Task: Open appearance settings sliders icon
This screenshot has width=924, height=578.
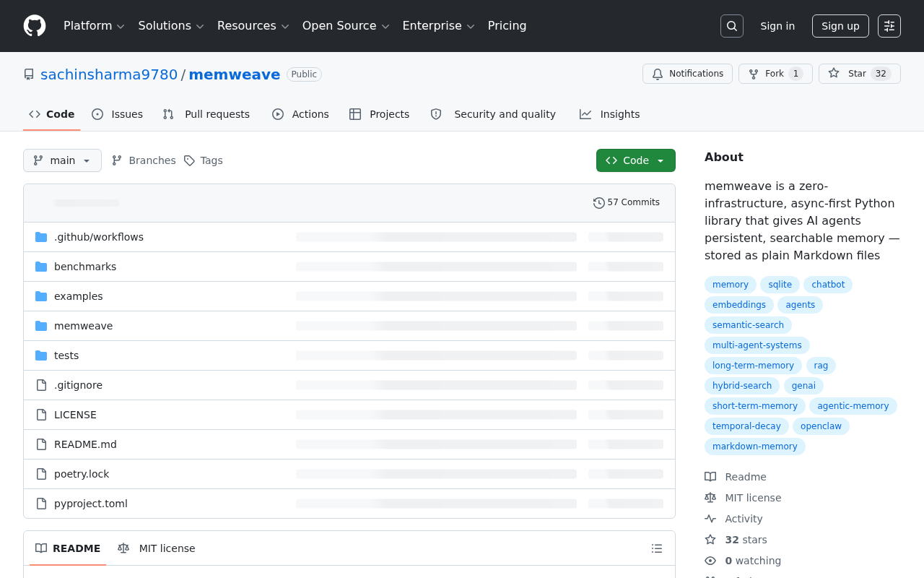Action: [x=889, y=26]
